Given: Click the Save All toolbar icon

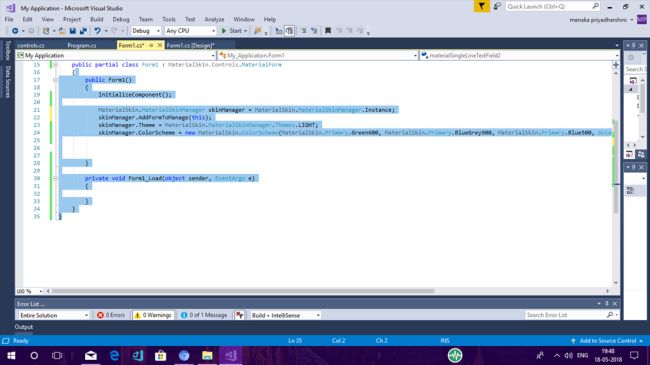Looking at the screenshot, I should pos(83,31).
